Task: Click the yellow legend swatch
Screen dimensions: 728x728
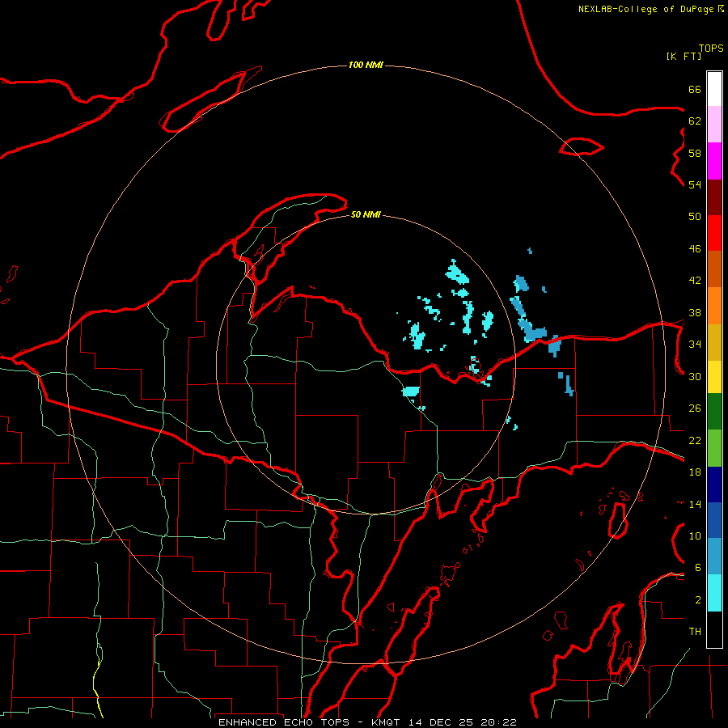Action: (x=714, y=377)
